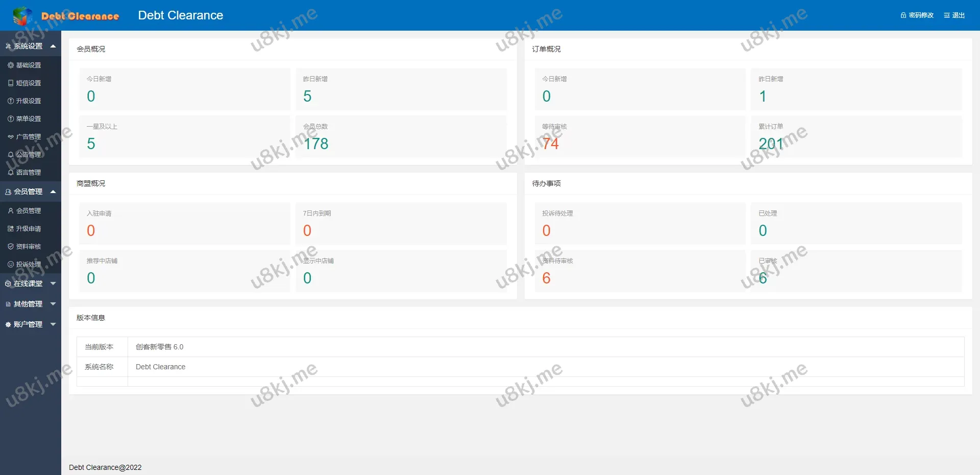Click the Debt Clearance cube logo
The height and width of the screenshot is (475, 980).
(22, 16)
